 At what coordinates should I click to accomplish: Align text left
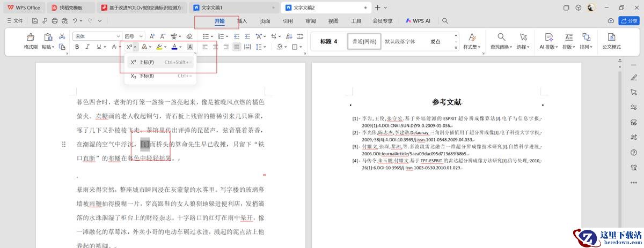(x=205, y=47)
